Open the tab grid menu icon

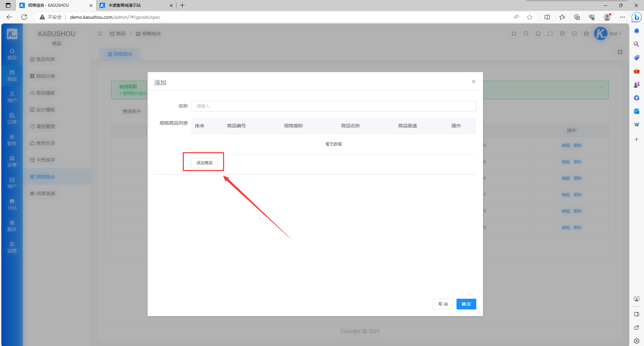tap(620, 52)
